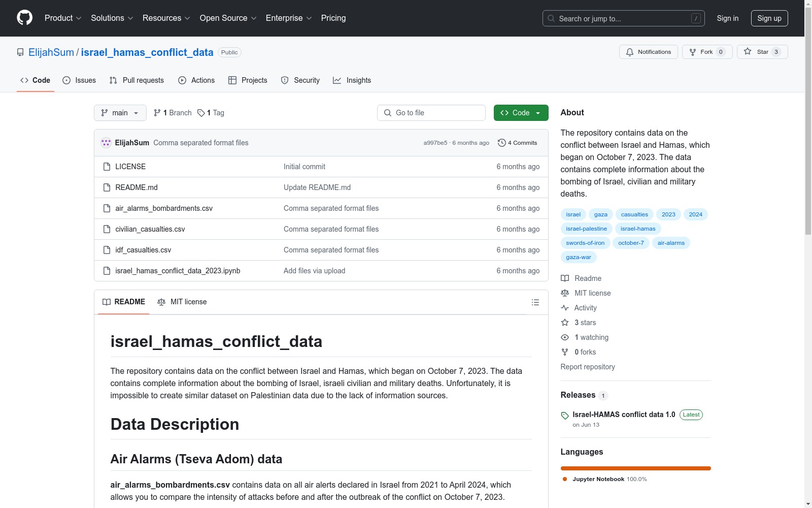The image size is (812, 508).
Task: Click the Sign up button
Action: (x=769, y=18)
